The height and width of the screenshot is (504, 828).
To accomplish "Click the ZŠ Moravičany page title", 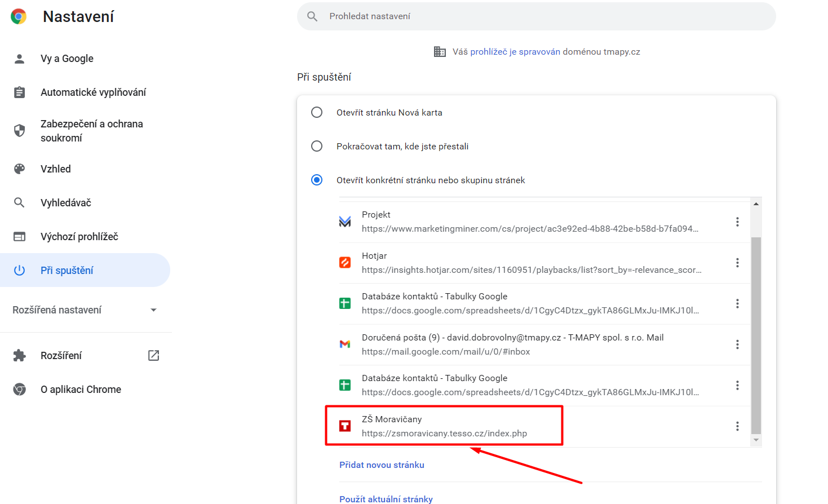I will pos(392,419).
